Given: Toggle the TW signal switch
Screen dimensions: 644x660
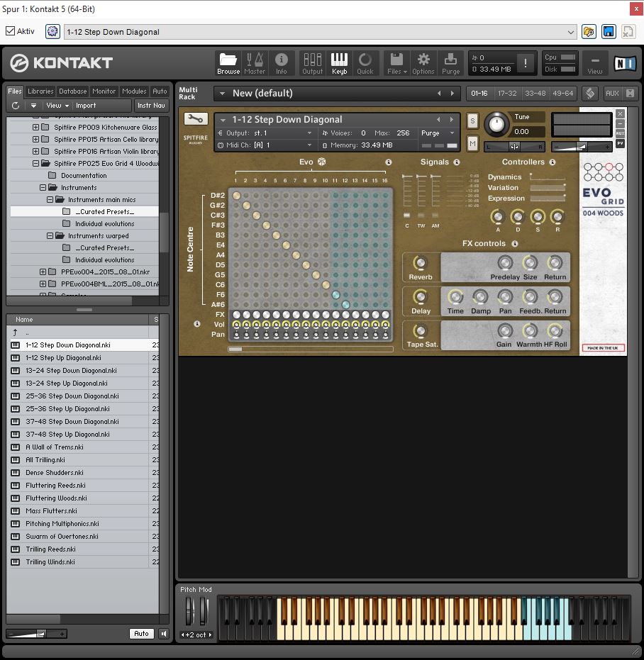Looking at the screenshot, I should click(x=421, y=216).
